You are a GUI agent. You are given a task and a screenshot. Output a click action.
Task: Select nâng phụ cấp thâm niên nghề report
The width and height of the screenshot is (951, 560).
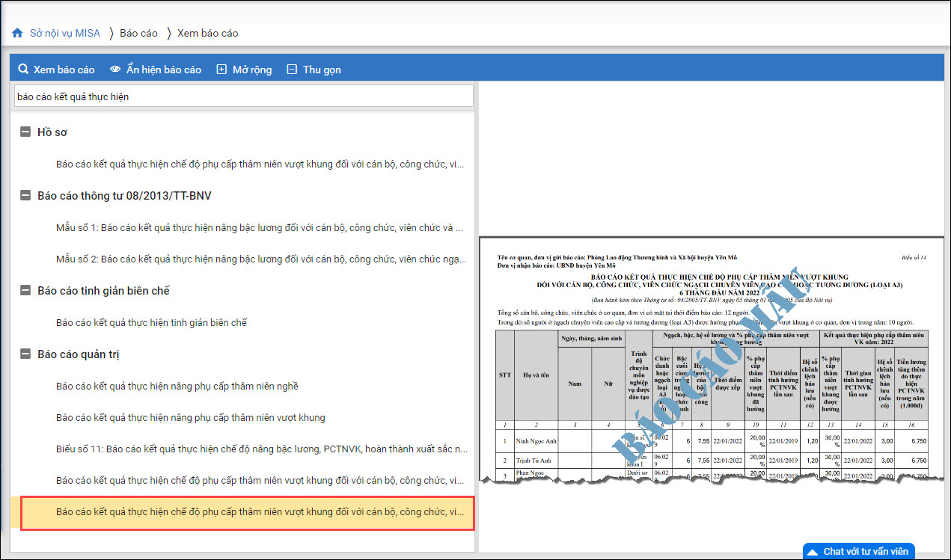pos(177,386)
